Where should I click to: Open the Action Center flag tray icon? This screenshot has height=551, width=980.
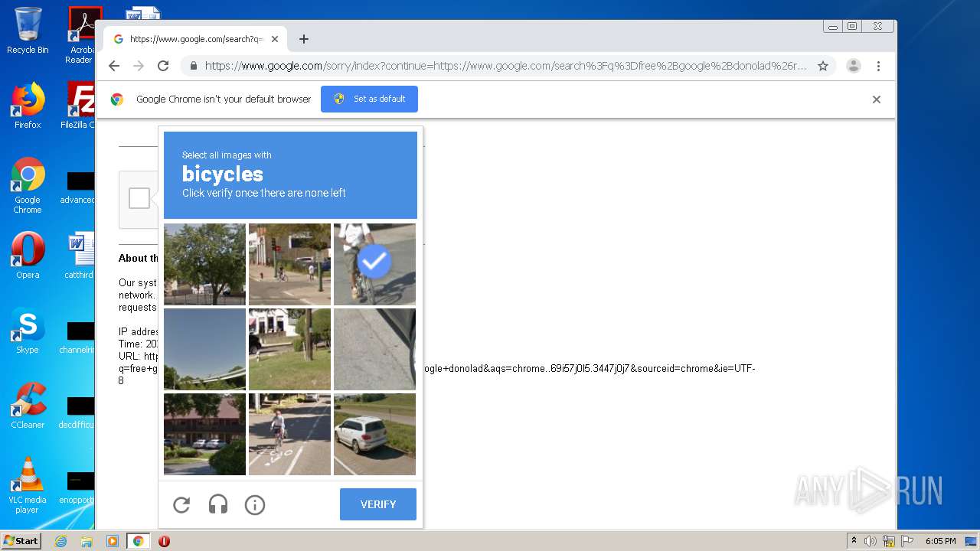[x=906, y=541]
